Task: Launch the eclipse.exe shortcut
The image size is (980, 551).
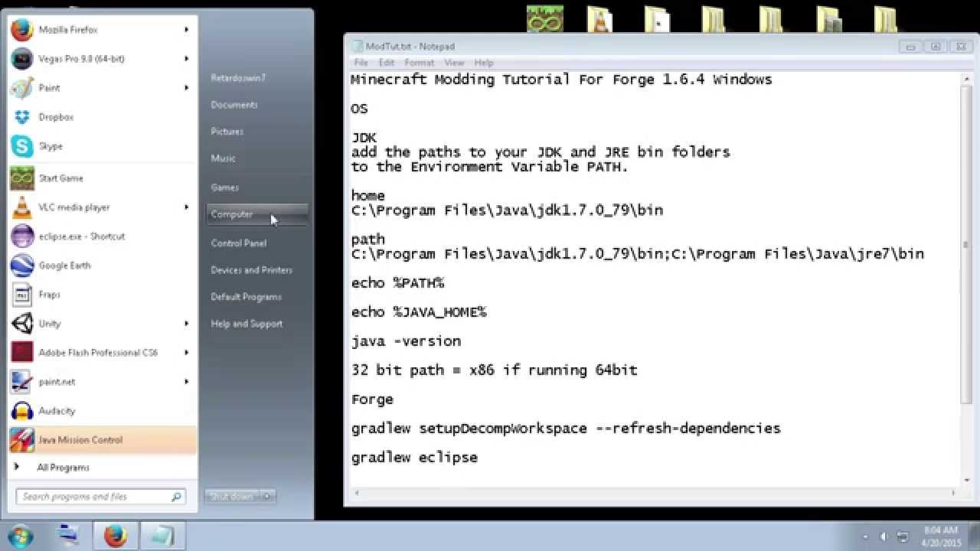Action: [103, 236]
